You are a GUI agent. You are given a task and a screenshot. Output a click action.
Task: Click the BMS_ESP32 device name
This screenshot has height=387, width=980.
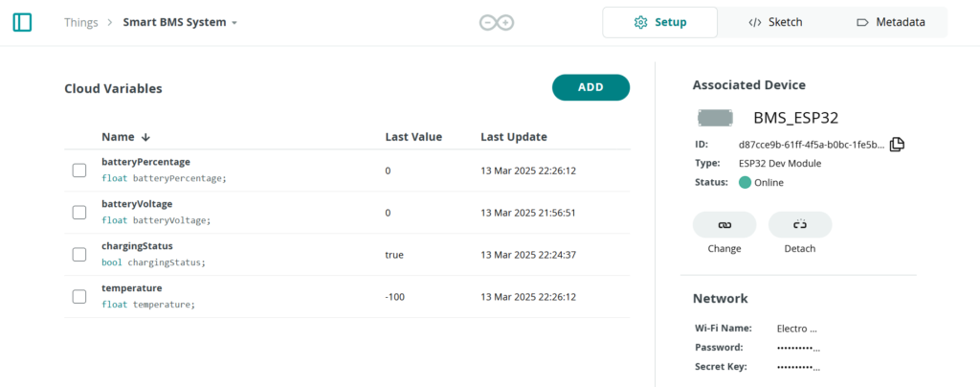coord(795,118)
